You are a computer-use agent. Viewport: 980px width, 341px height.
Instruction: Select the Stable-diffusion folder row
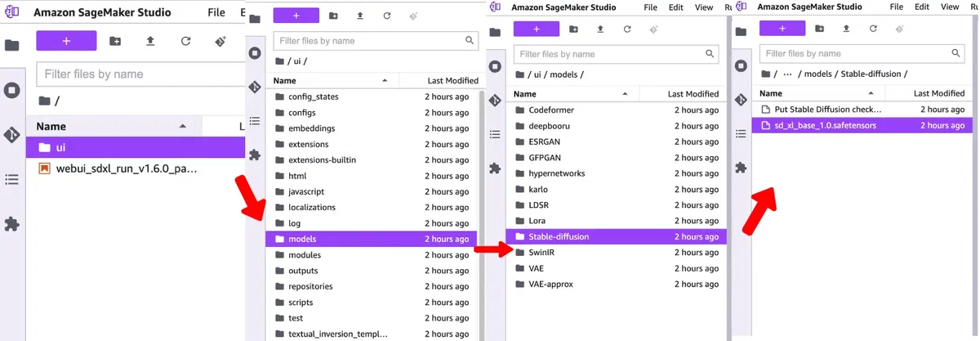tap(617, 236)
